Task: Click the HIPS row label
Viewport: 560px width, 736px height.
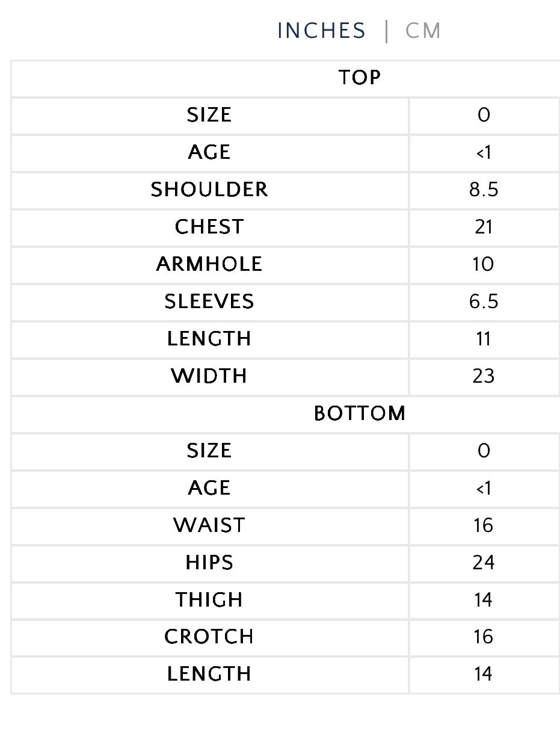Action: [209, 563]
